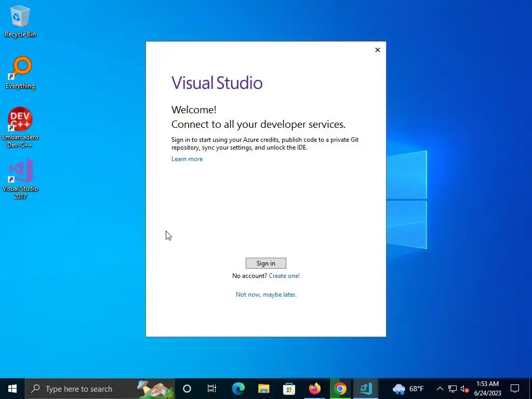This screenshot has width=532, height=399.
Task: Click the search highlights illustration in taskbar
Action: click(x=155, y=389)
